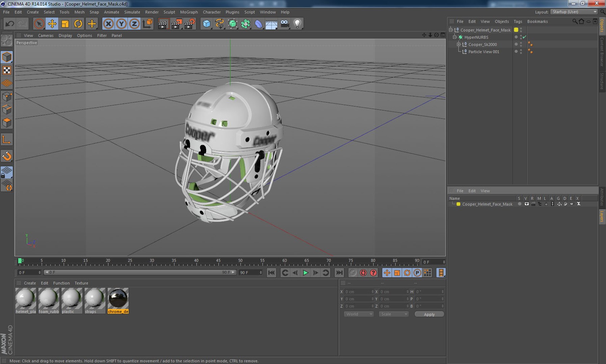606x364 pixels.
Task: Open the material manager Texture menu
Action: [x=81, y=283]
